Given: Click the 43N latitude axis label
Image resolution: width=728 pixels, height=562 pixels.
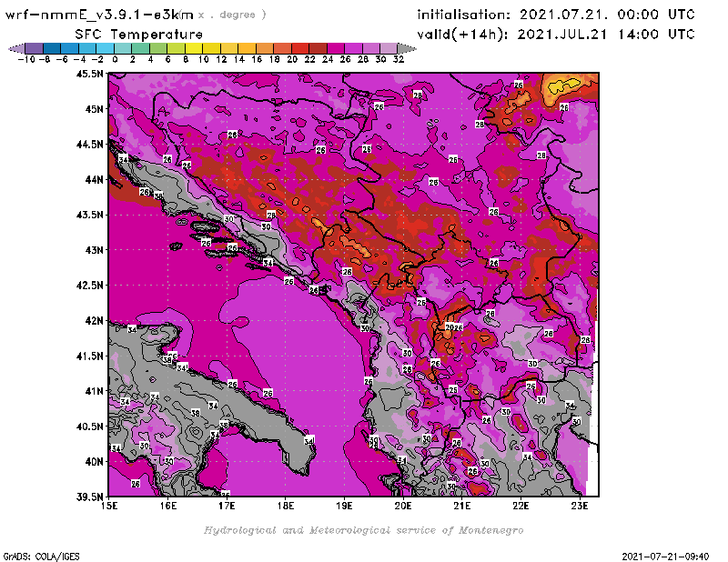Looking at the screenshot, I should click(x=95, y=250).
